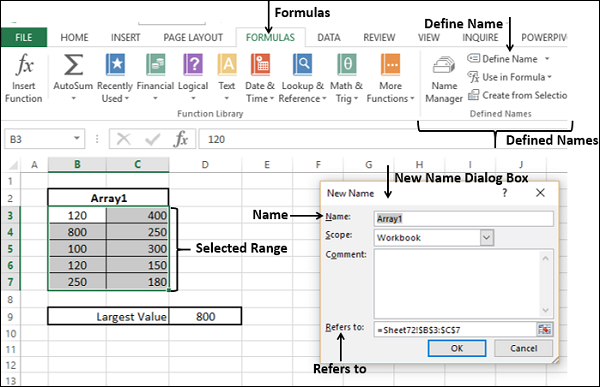Open Recently Used functions icon
Viewport: 600px width, 387px height.
point(115,64)
